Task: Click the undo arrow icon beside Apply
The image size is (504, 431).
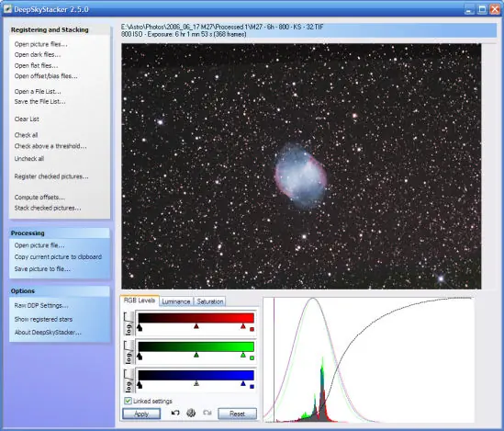Action: [x=175, y=413]
